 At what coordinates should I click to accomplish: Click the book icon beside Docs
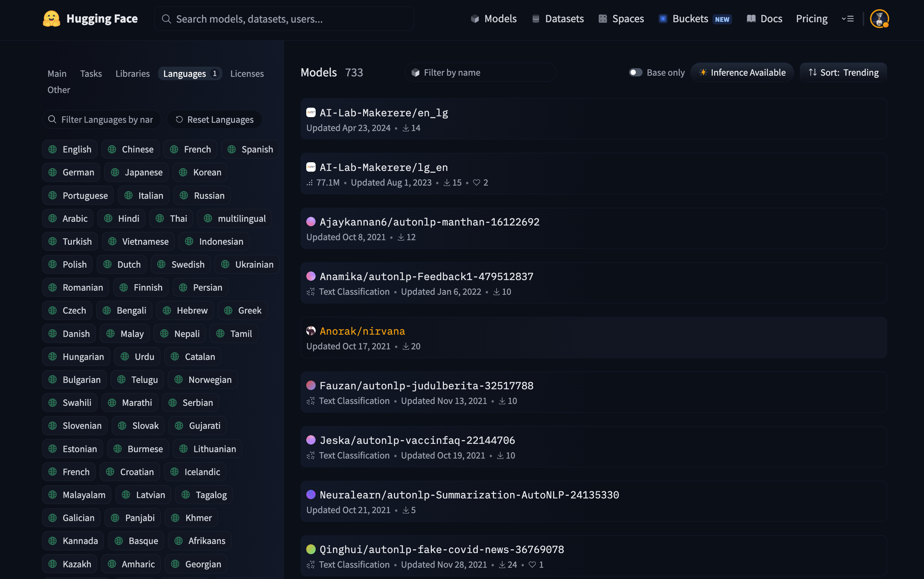coord(751,19)
